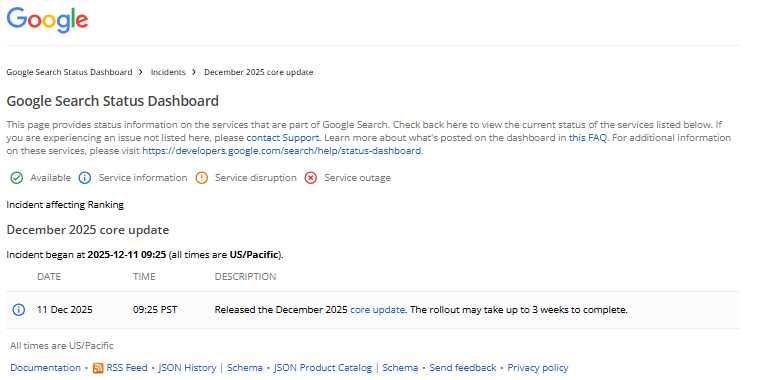
Task: Click the US/Pacific bold timezone text
Action: pos(254,255)
